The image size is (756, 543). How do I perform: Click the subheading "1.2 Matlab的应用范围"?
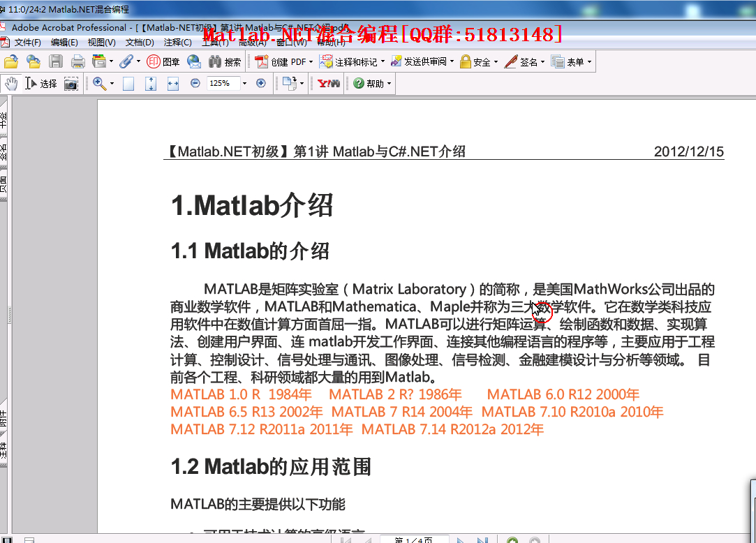271,467
